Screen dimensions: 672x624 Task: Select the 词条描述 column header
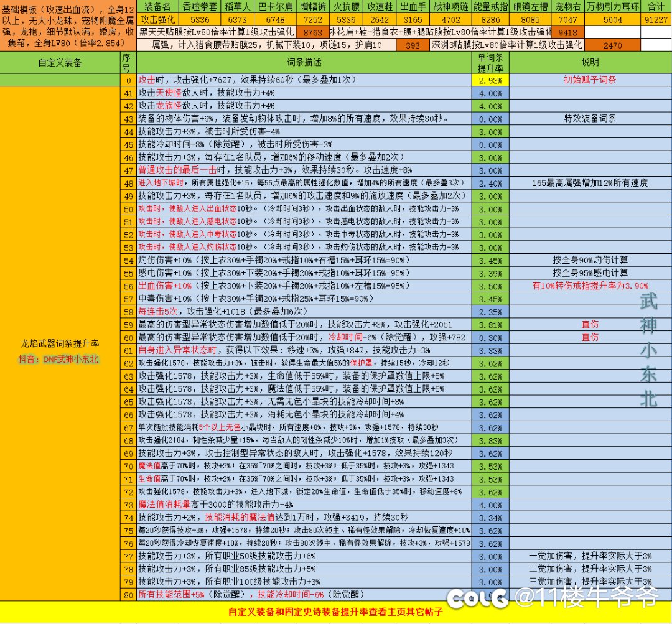(x=304, y=62)
